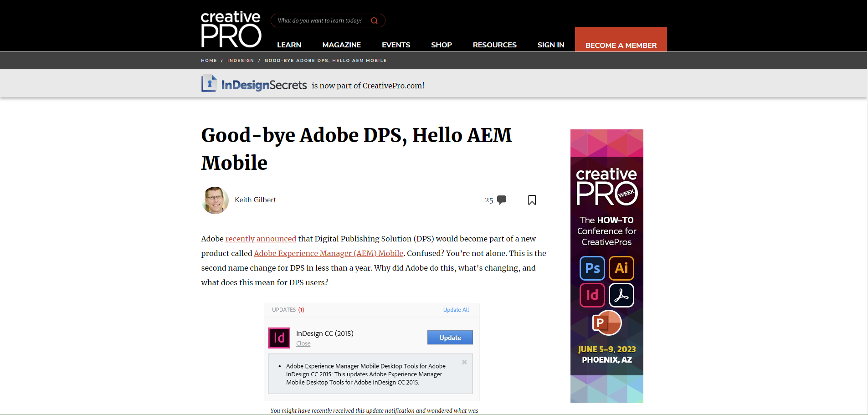Open the LEARN menu
Viewport: 868px width, 415px height.
[289, 45]
